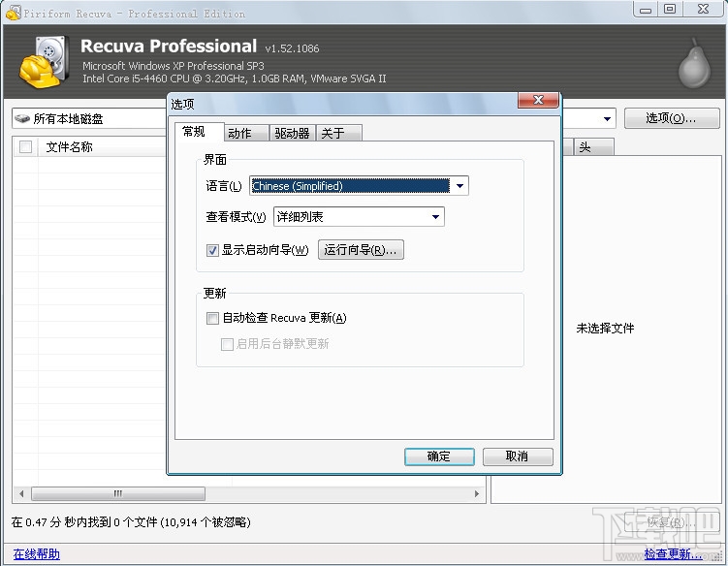Screen dimensions: 728x566
Task: Click the right arrow of horizontal scrollbar
Action: pos(477,493)
